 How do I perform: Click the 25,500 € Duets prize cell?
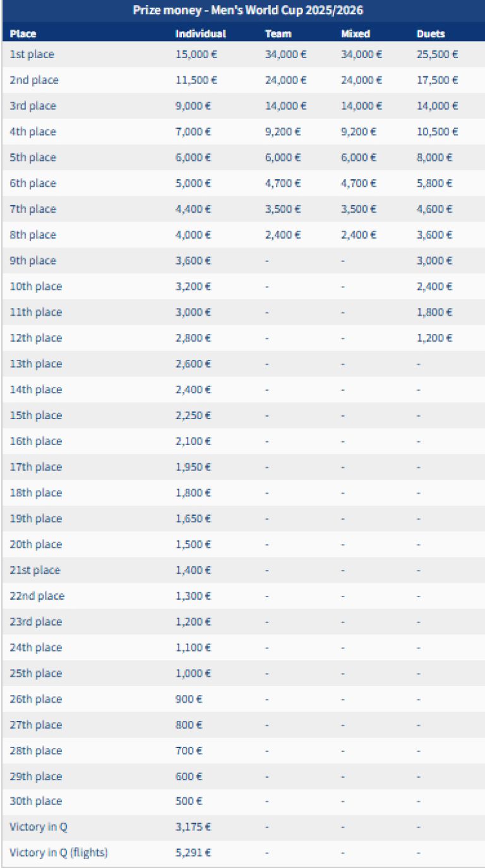[x=437, y=54]
